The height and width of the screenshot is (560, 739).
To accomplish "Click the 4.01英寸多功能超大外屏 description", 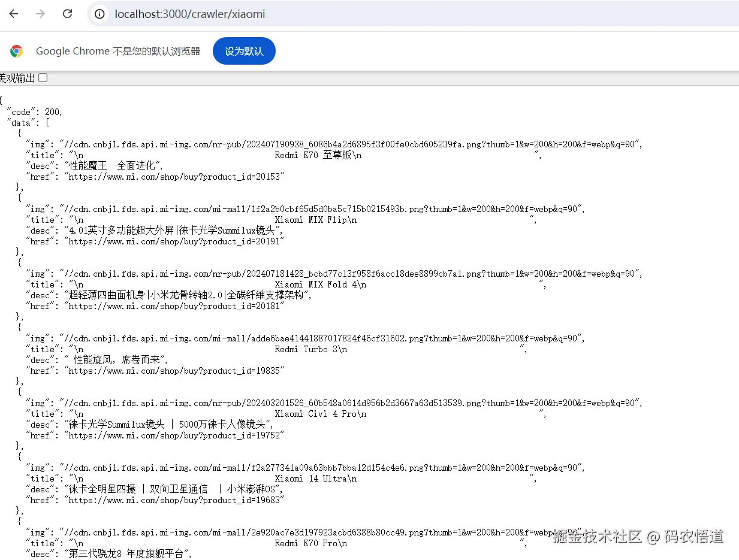I will (173, 231).
